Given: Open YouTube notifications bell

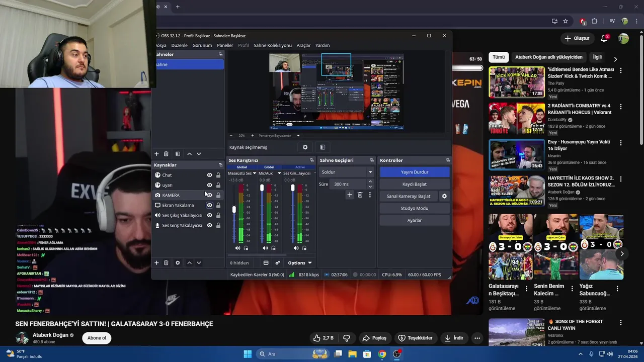Looking at the screenshot, I should click(604, 39).
